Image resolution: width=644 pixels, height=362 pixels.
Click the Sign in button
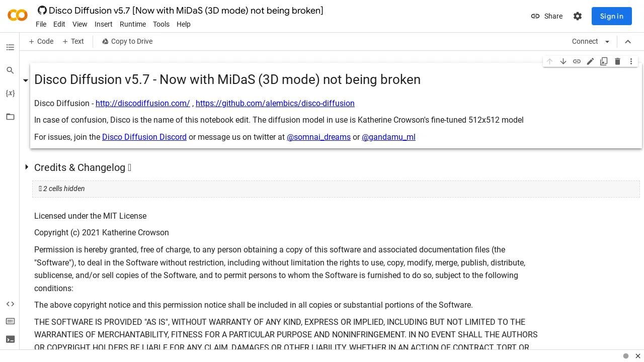click(611, 16)
